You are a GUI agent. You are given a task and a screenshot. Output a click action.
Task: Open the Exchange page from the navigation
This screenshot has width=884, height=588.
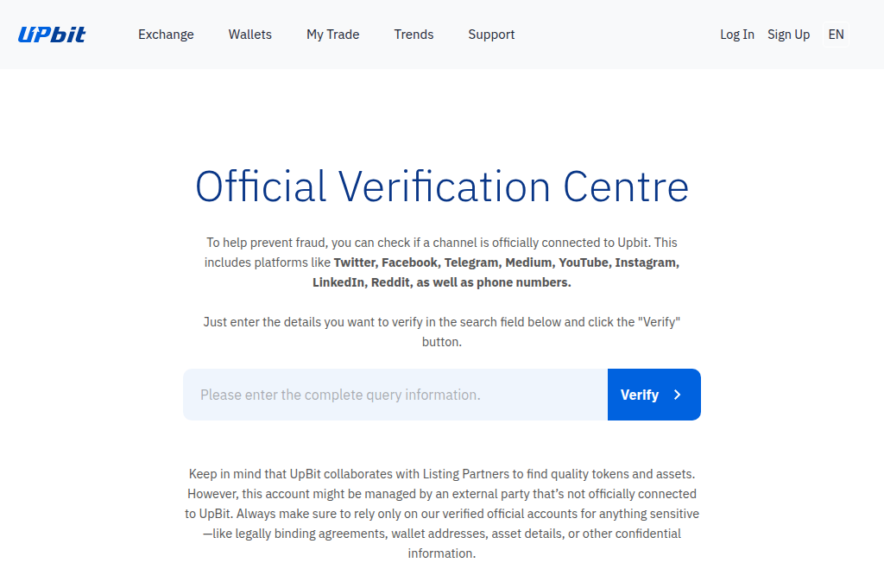point(166,35)
